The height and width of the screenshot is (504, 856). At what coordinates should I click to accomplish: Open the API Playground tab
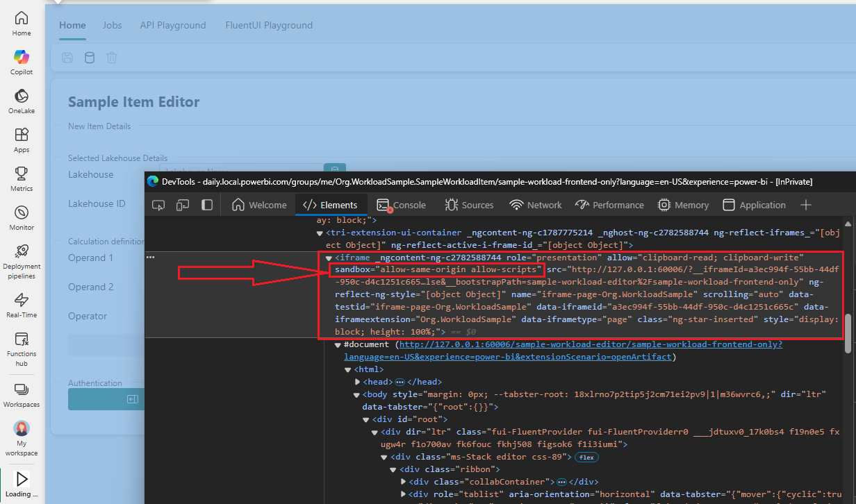(172, 25)
